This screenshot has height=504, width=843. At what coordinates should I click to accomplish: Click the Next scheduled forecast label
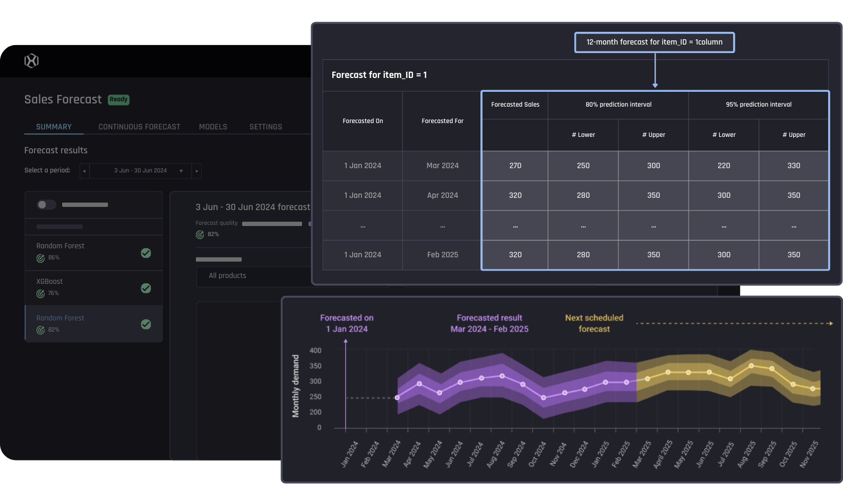(x=594, y=324)
